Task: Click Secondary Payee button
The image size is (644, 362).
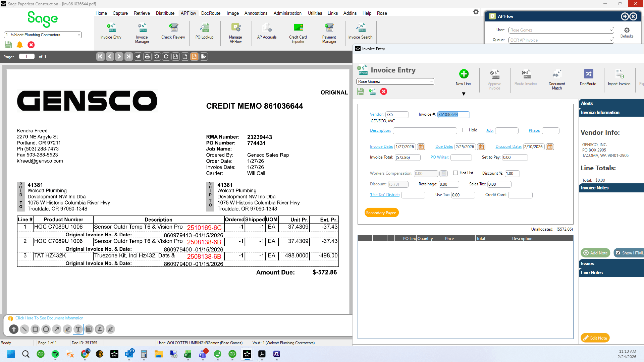Action: [x=381, y=213]
